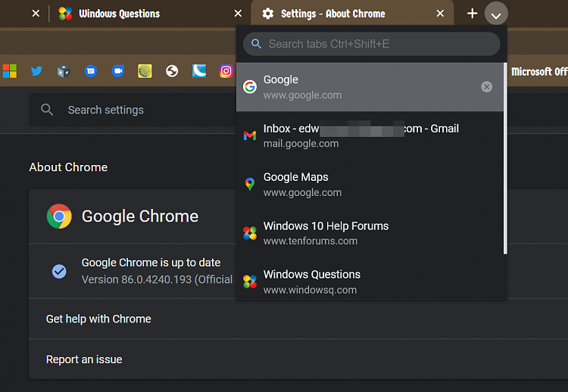This screenshot has width=568, height=392.
Task: Click the up-to-date blue checkmark icon
Action: [x=59, y=271]
